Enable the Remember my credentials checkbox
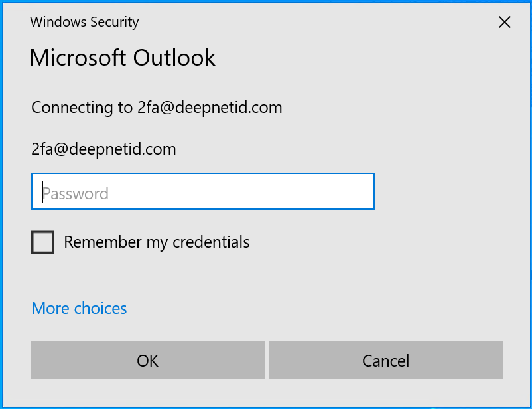532x409 pixels. 43,242
